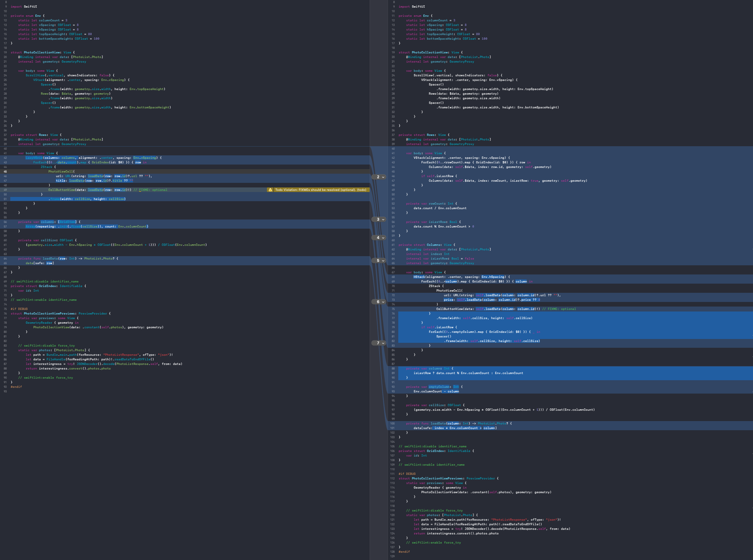753x560 pixels.
Task: Open the Todo Violation FIXME warning message
Action: tap(320, 190)
